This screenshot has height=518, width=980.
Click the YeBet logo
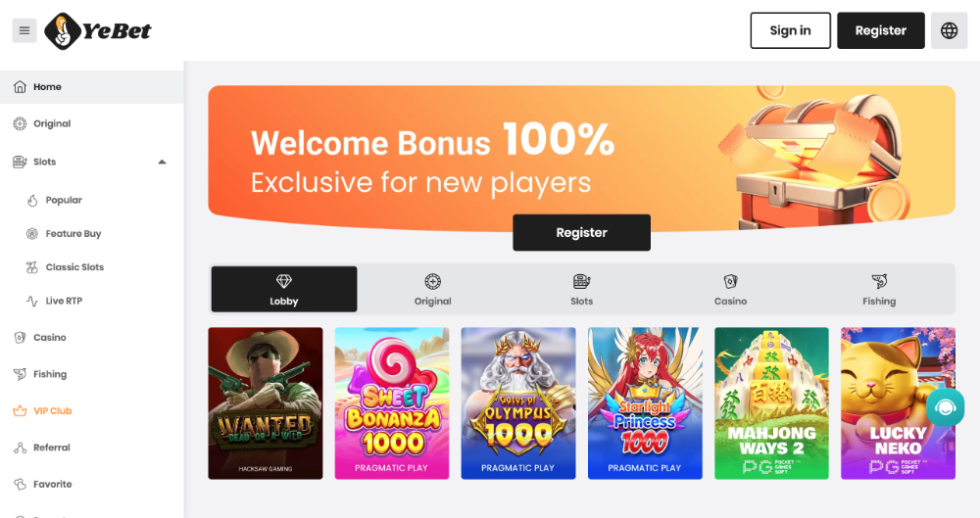point(98,30)
